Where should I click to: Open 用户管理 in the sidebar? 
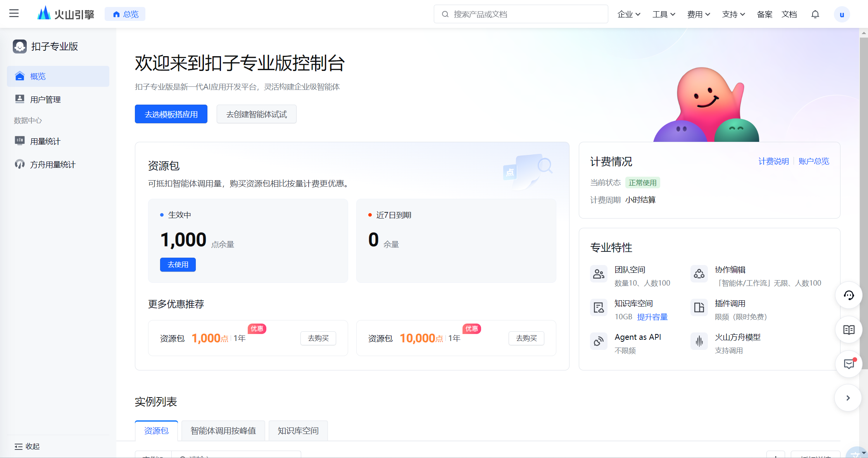[x=58, y=100]
